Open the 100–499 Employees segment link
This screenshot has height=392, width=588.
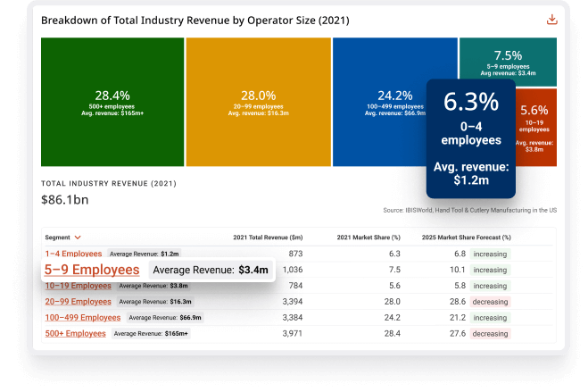83,317
